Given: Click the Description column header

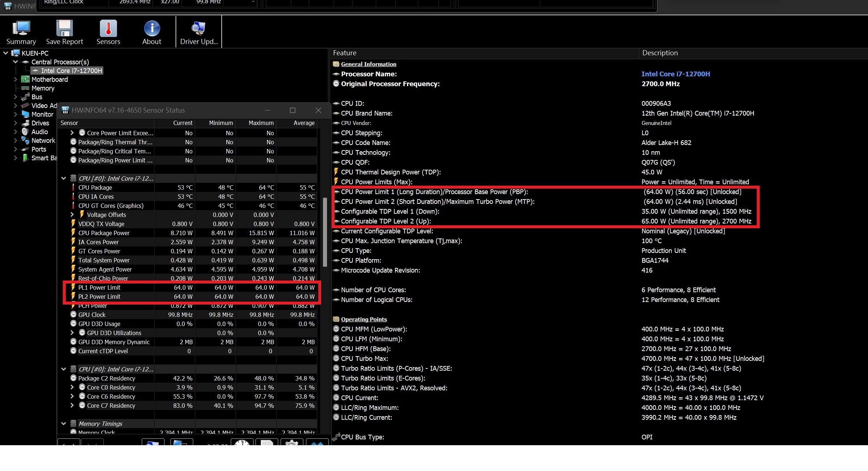Looking at the screenshot, I should click(753, 53).
